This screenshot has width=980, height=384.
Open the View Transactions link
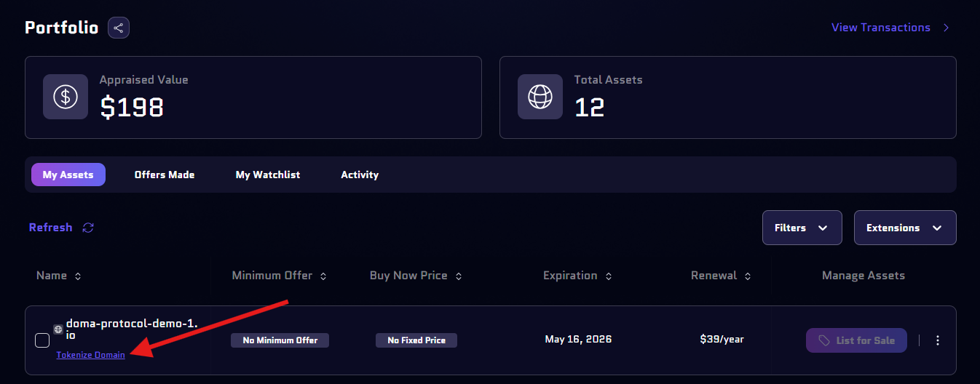[880, 28]
